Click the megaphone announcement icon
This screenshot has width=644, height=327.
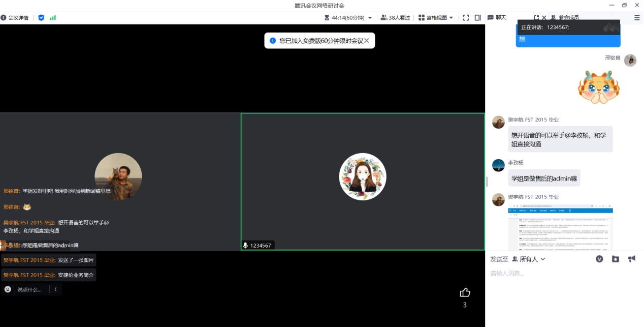[x=631, y=259]
